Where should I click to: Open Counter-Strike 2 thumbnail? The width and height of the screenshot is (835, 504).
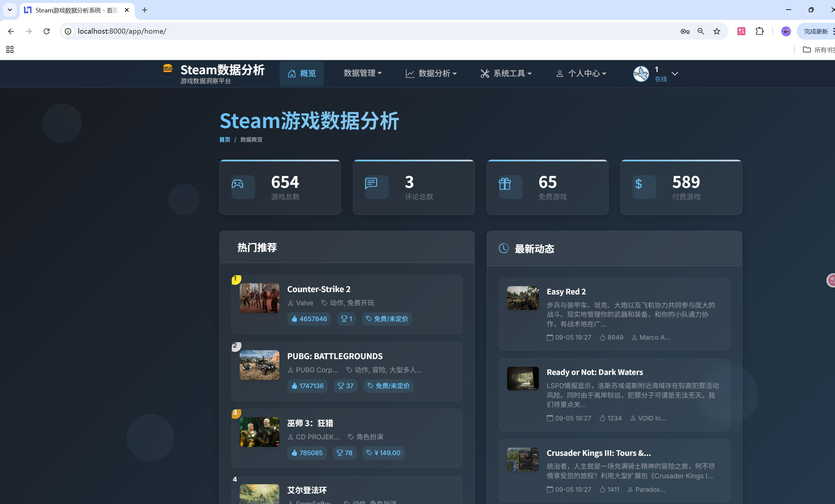pyautogui.click(x=260, y=298)
